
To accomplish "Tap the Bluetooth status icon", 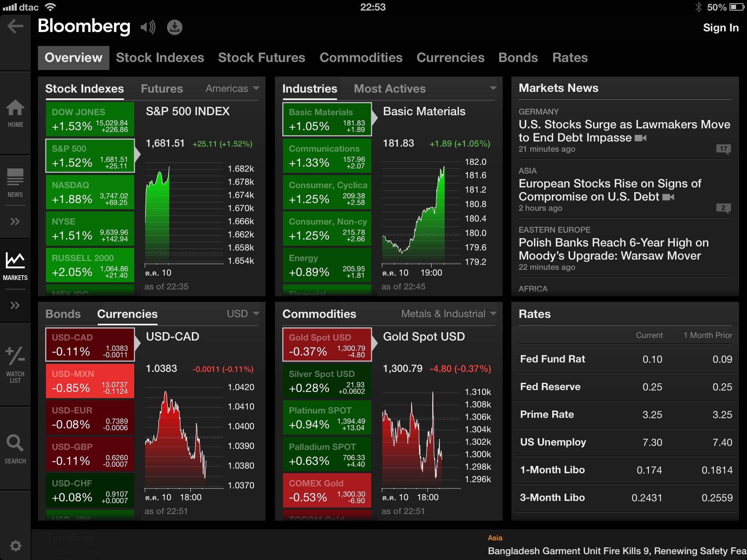I will point(698,7).
